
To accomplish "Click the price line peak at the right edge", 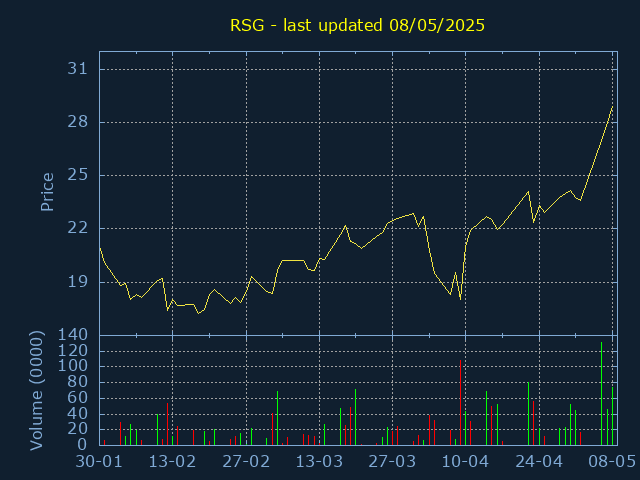I will pyautogui.click(x=612, y=107).
